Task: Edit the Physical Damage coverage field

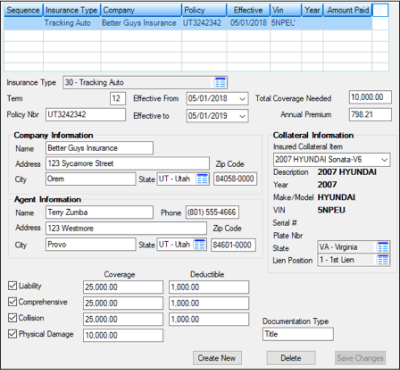Action: [123, 335]
